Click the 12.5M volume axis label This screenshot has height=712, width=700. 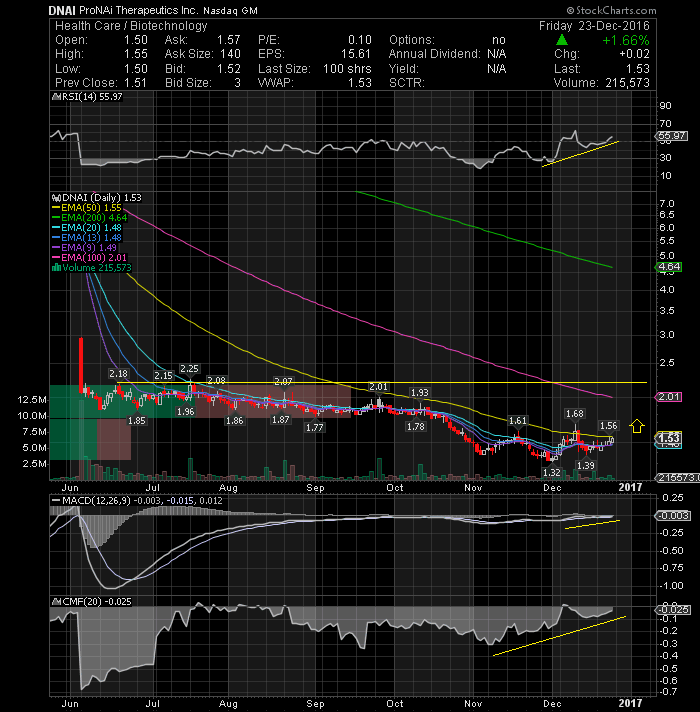(x=32, y=400)
